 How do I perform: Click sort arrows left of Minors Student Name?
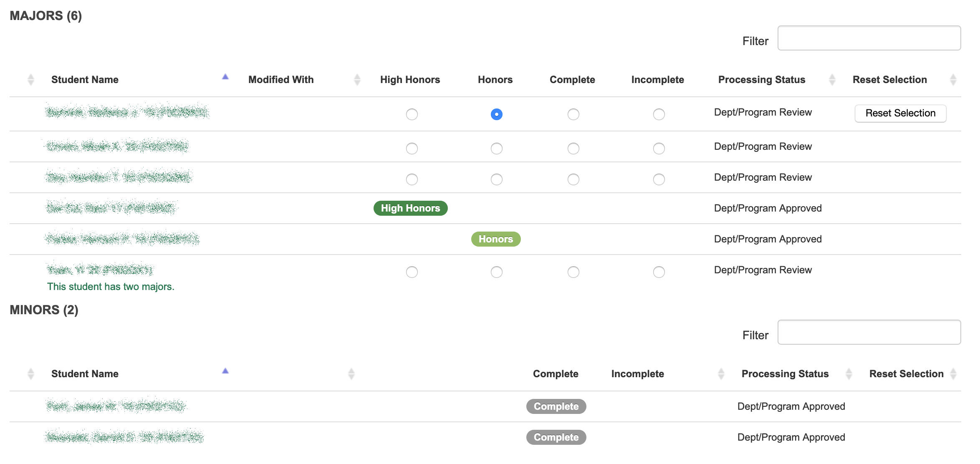(x=30, y=374)
